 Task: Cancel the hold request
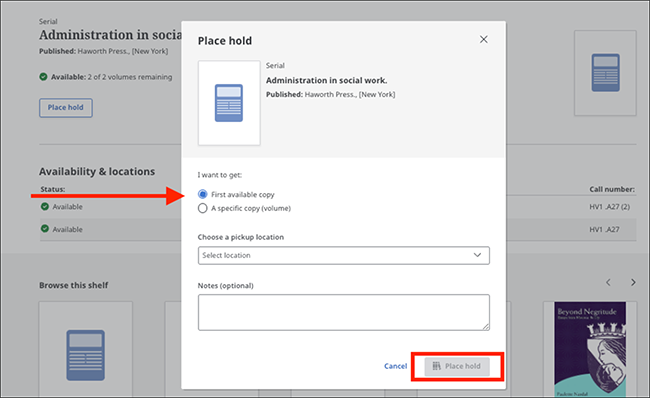[395, 366]
